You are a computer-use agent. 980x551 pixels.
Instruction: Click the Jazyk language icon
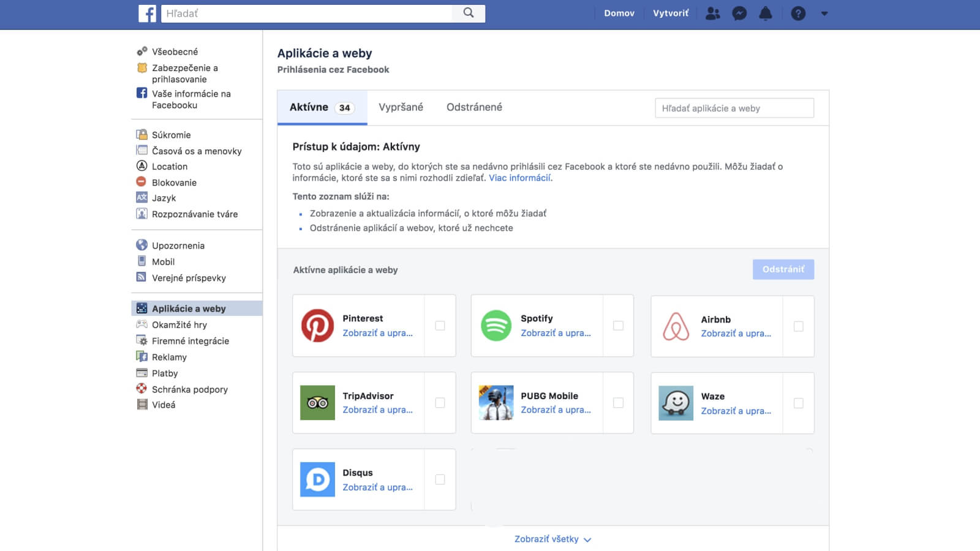pyautogui.click(x=142, y=198)
